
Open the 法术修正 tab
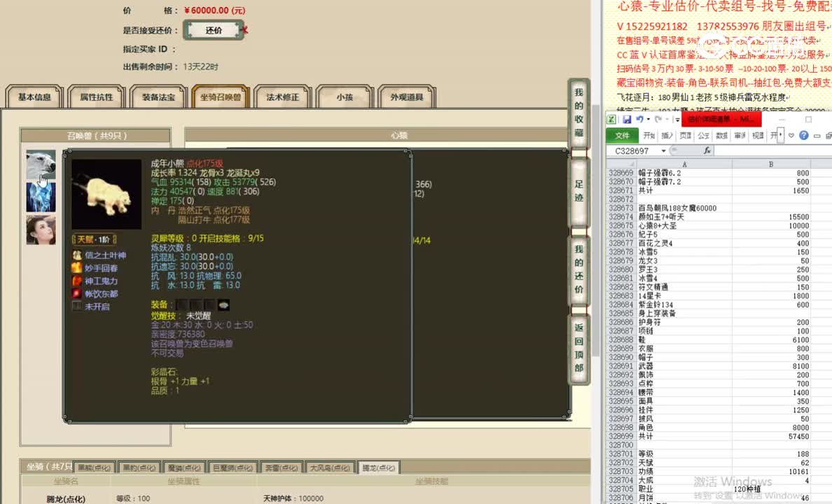tap(282, 97)
